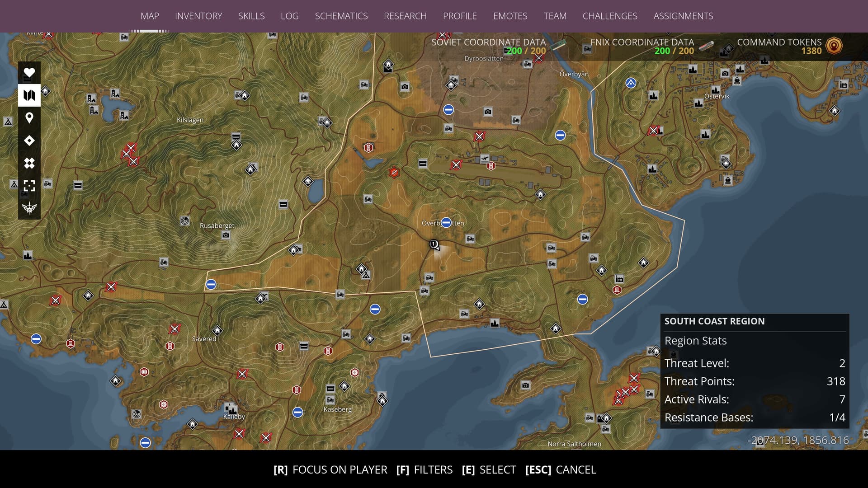
Task: Go to the Assignments tab
Action: pyautogui.click(x=683, y=16)
